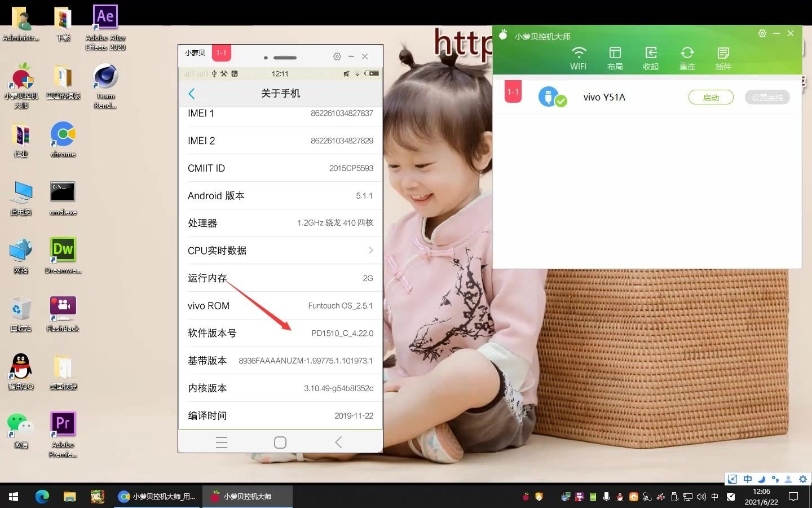Tap the 编译时间 row
The image size is (812, 508).
280,415
